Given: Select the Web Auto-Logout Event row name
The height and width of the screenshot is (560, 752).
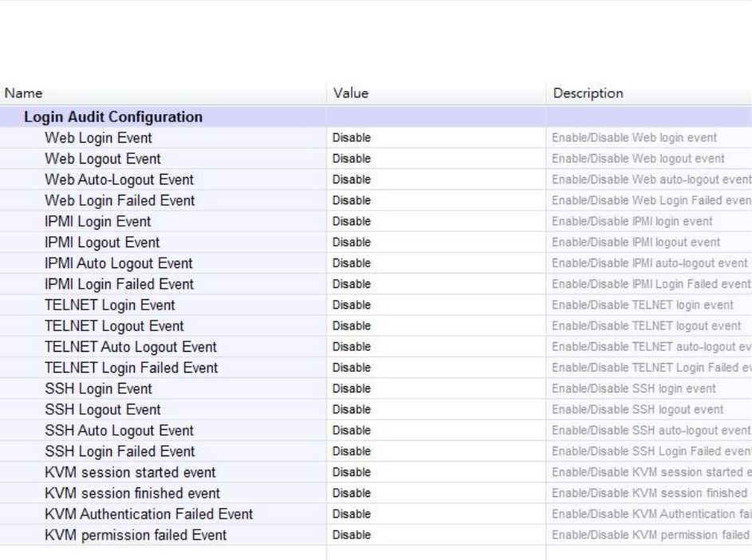Looking at the screenshot, I should [119, 180].
